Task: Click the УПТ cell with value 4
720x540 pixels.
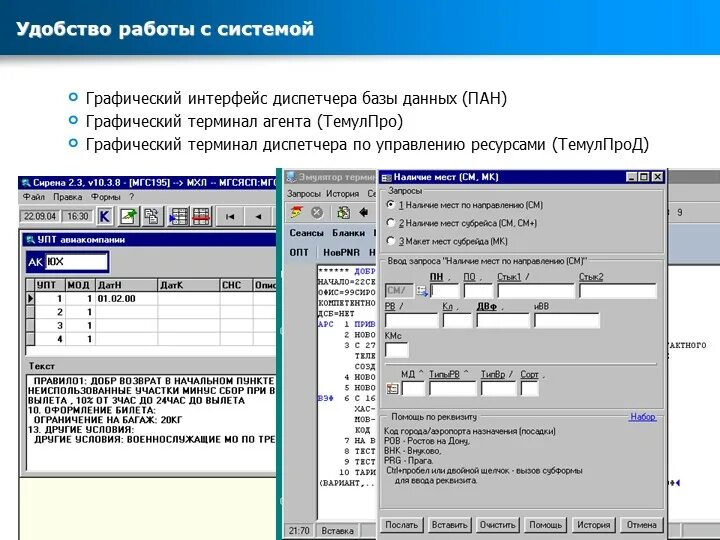Action: [x=50, y=339]
